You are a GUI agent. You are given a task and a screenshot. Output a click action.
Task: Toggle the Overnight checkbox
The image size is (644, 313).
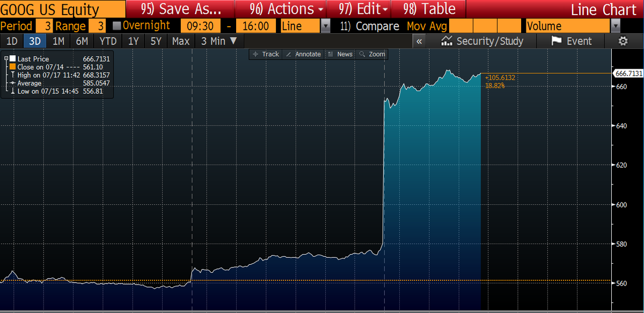pos(116,26)
